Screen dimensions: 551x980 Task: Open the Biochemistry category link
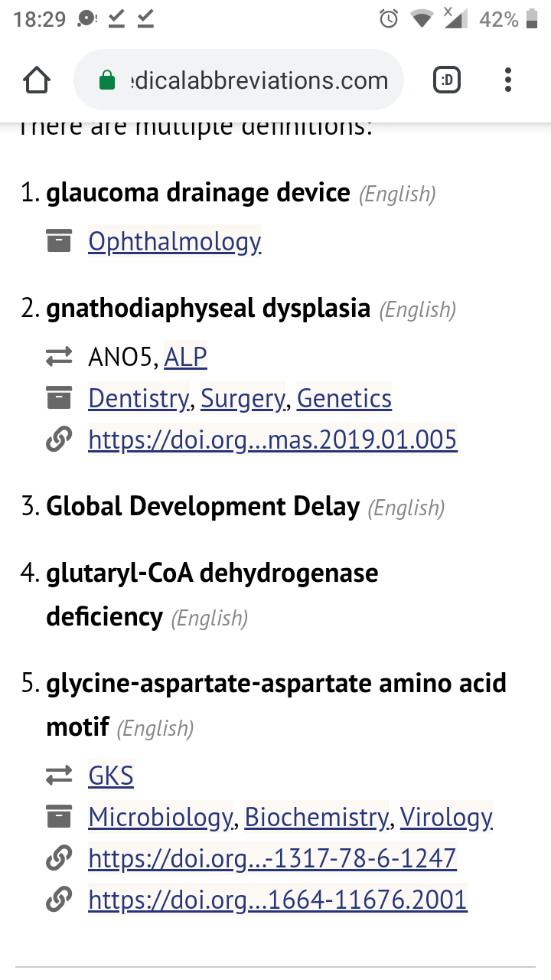(x=316, y=818)
